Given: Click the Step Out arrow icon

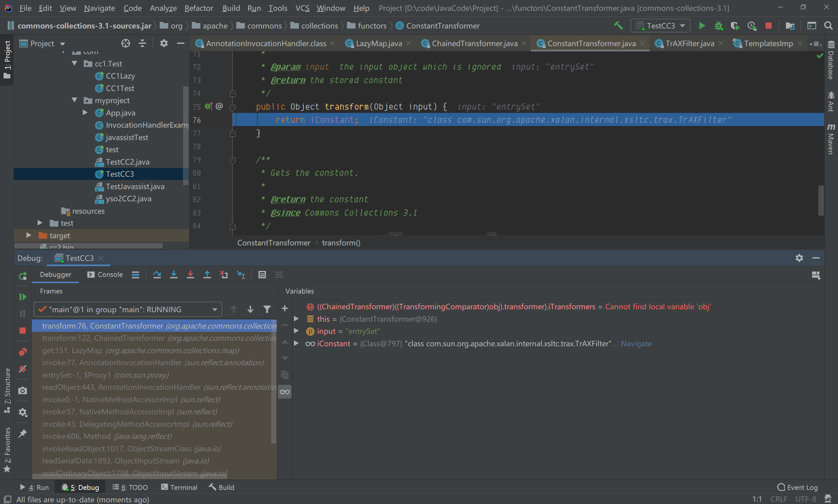Looking at the screenshot, I should coord(207,274).
